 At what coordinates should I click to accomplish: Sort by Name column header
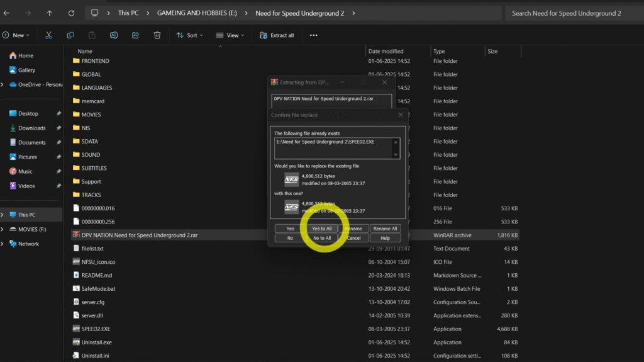[x=85, y=52]
